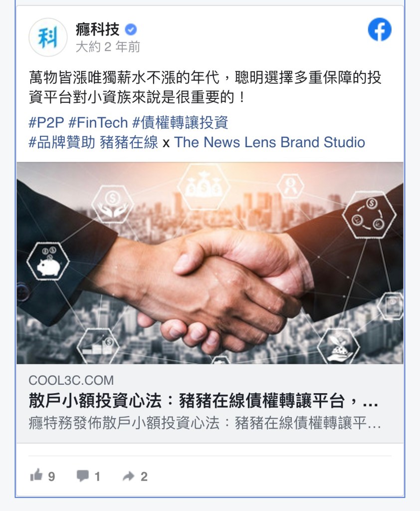Viewport: 420px width, 511px height.
Task: Open the #P2P hashtag
Action: pos(46,123)
